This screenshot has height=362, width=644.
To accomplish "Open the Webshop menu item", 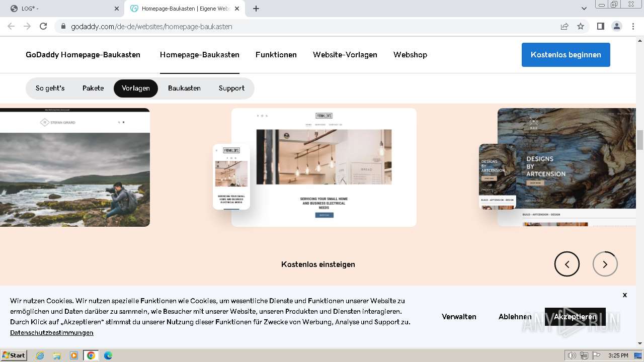I will point(410,55).
